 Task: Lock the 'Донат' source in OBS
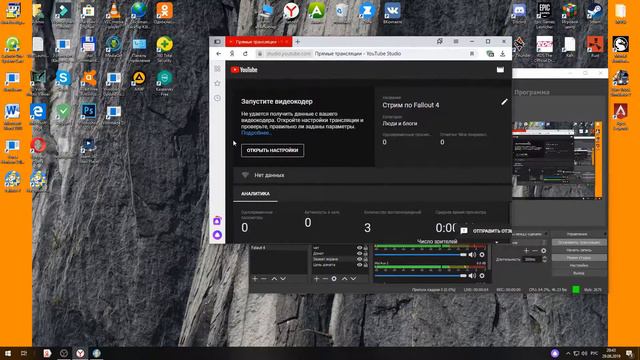pos(366,253)
